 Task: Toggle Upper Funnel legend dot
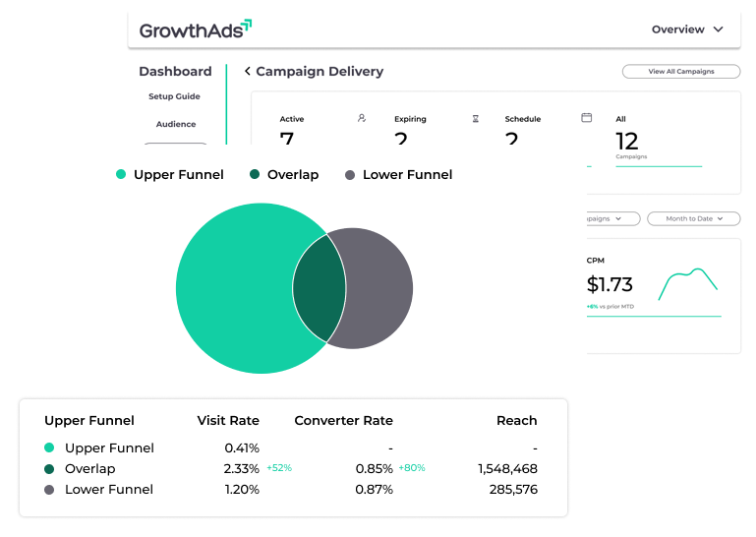[x=121, y=175]
